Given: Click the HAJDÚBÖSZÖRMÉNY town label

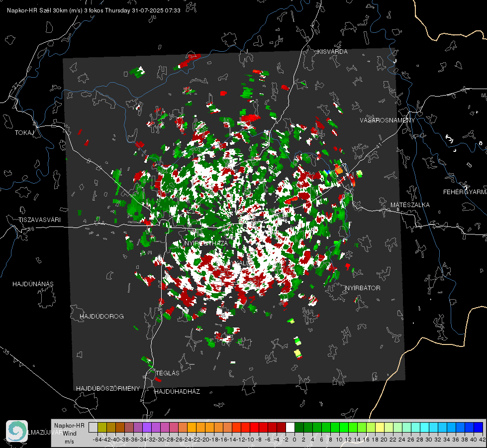Looking at the screenshot, I should click(x=108, y=389).
